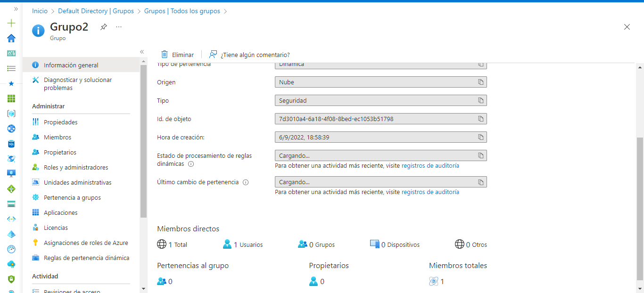Copy the Id. de objeto value using copy icon

[480, 119]
